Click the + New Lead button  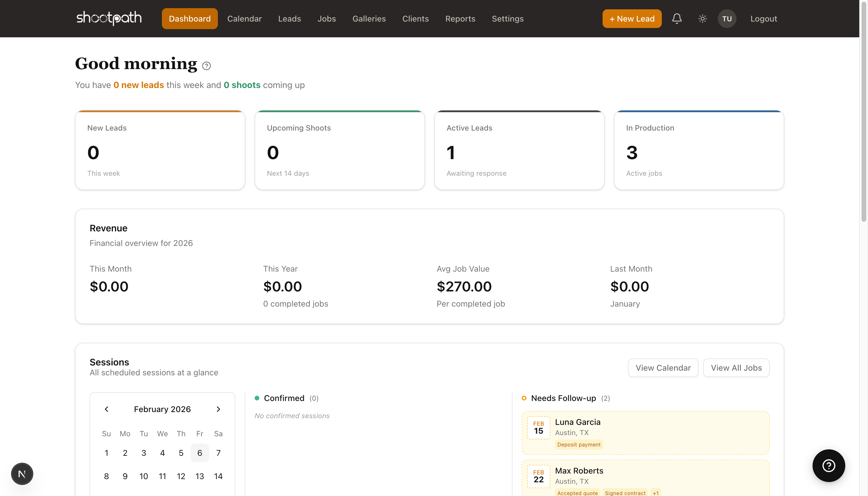point(631,18)
